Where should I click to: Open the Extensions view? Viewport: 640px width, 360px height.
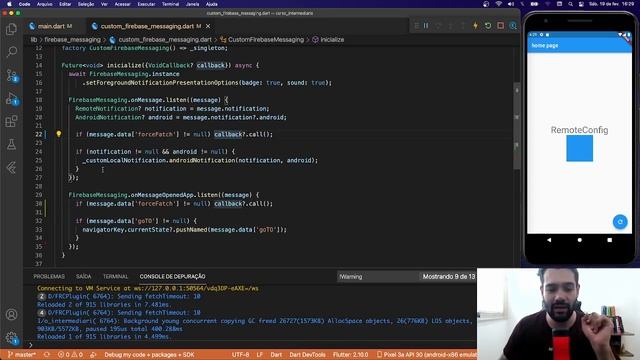coord(11,121)
